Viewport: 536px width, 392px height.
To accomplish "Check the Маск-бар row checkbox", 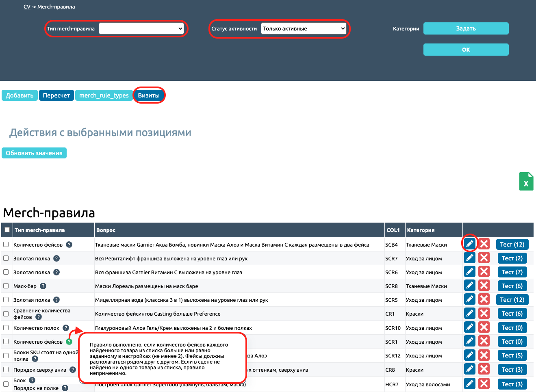I will [x=6, y=286].
